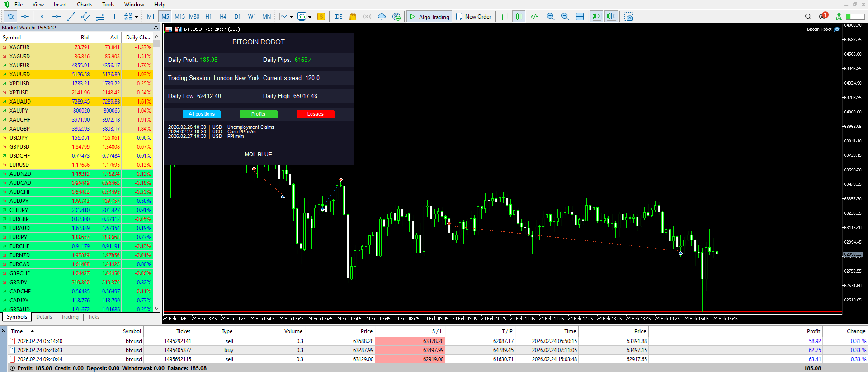Screen dimensions: 868x372
Task: Select USDJPY in Market Watch
Action: point(76,138)
